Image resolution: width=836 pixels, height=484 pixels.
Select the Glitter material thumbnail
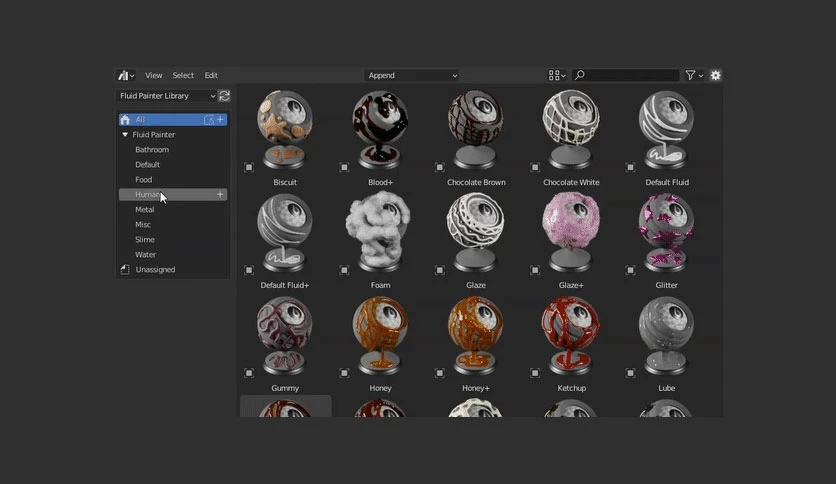pos(666,233)
